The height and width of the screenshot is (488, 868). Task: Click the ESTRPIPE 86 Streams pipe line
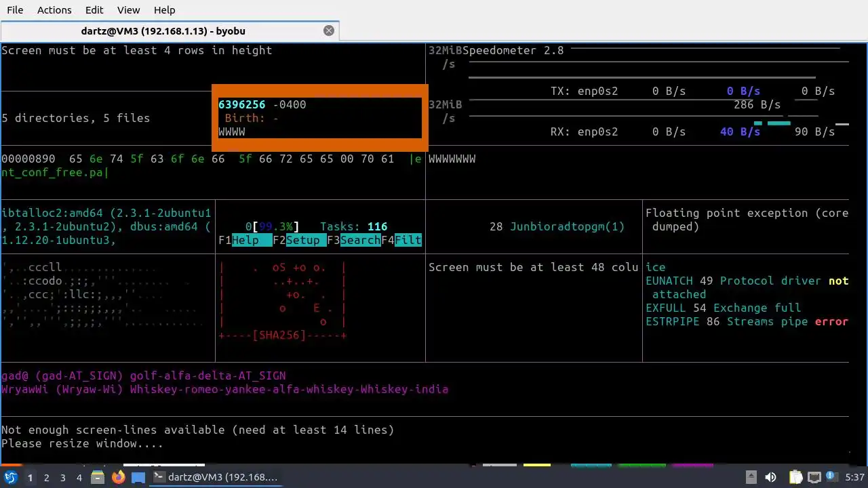(747, 321)
